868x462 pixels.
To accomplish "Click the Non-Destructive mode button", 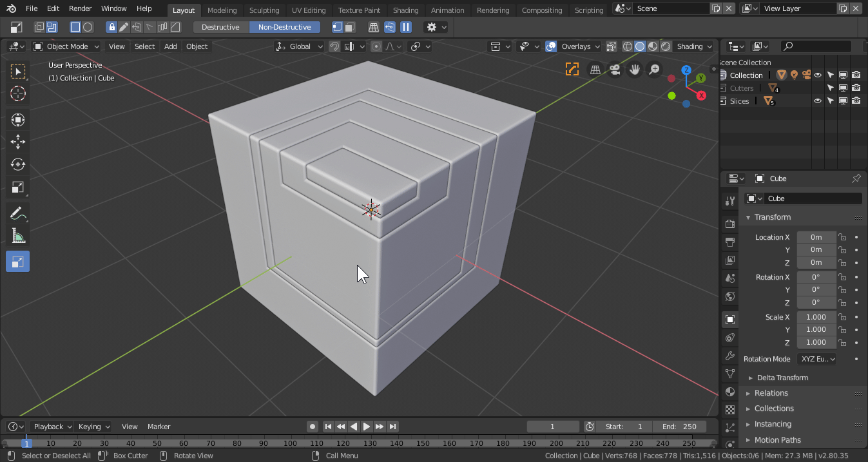I will pyautogui.click(x=284, y=27).
